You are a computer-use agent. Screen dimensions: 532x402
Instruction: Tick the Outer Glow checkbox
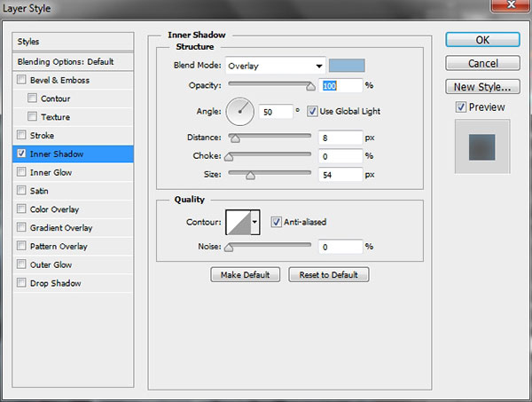coord(21,264)
